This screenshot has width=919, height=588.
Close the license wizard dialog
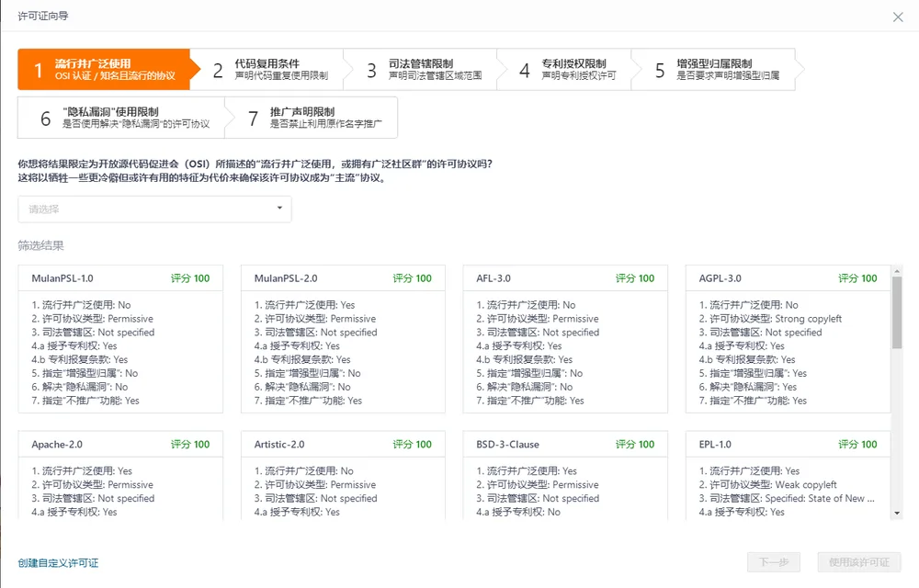897,17
